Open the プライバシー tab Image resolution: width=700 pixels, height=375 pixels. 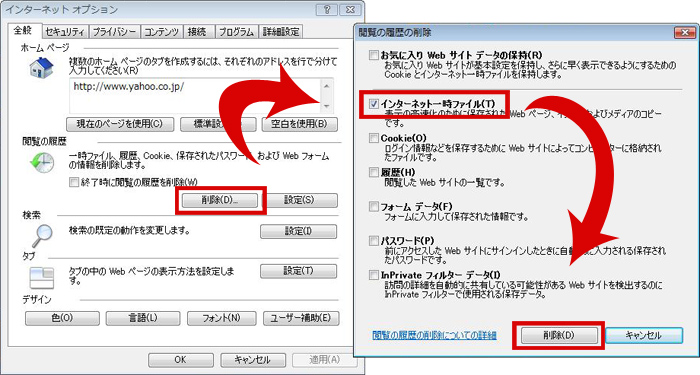[x=114, y=32]
